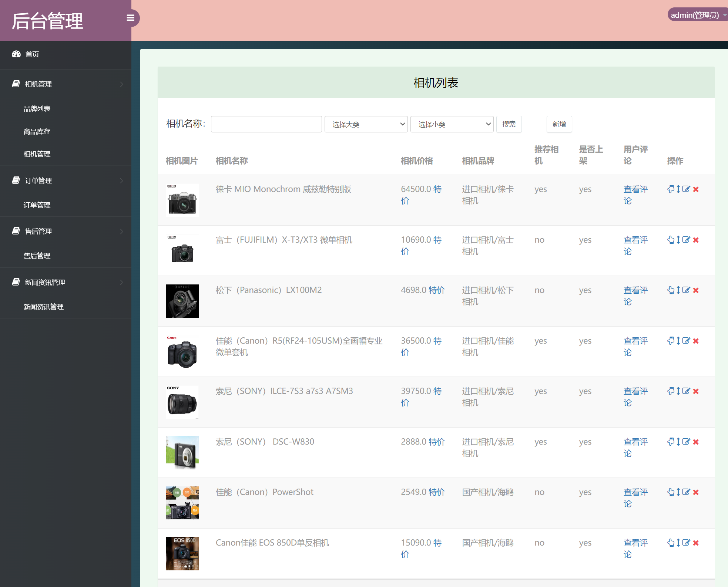
Task: Click the 相机名称 search input field
Action: point(266,124)
